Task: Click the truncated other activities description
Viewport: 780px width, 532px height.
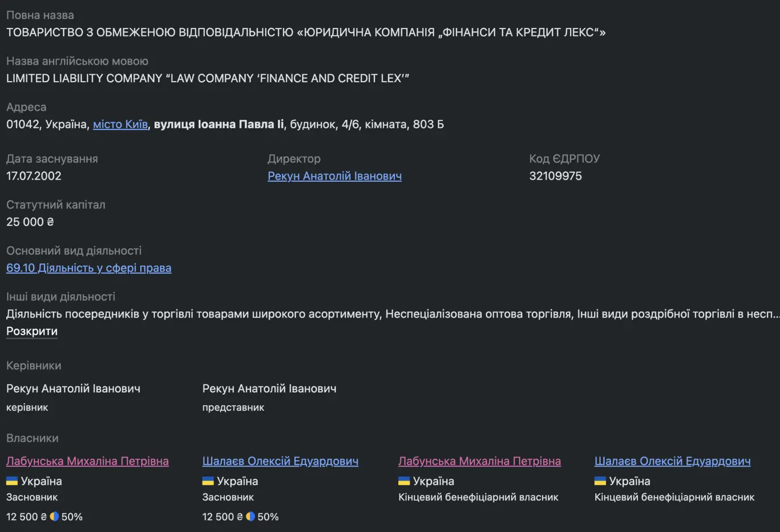Action: pyautogui.click(x=393, y=314)
